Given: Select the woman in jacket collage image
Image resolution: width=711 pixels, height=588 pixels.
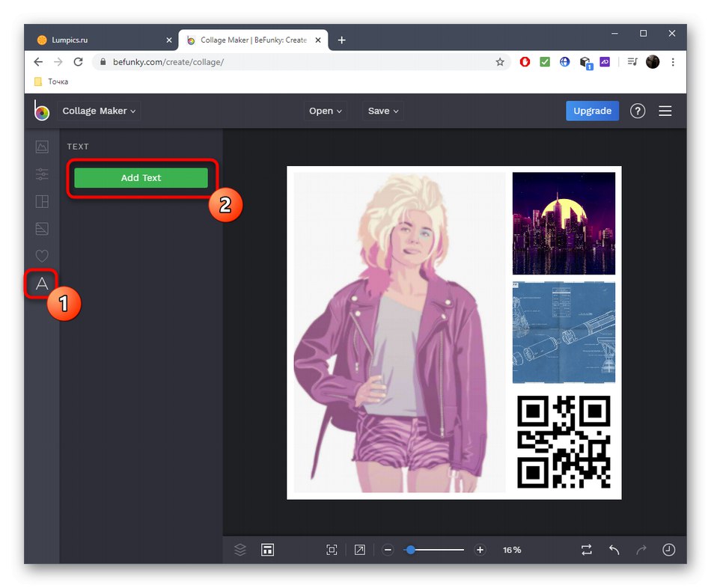Looking at the screenshot, I should (400, 332).
